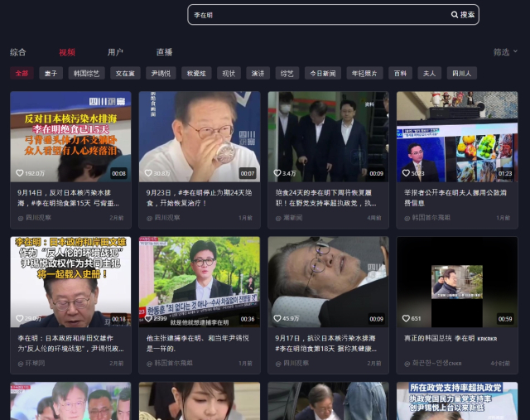530x420 pixels.
Task: Click the heart icon showing 29.0万 likes
Action: pyautogui.click(x=20, y=318)
